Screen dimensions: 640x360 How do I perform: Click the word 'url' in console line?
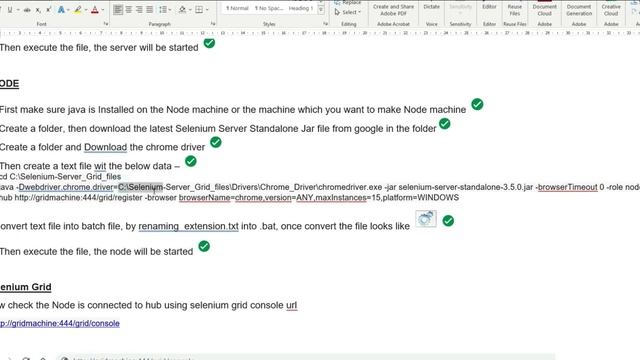point(291,305)
